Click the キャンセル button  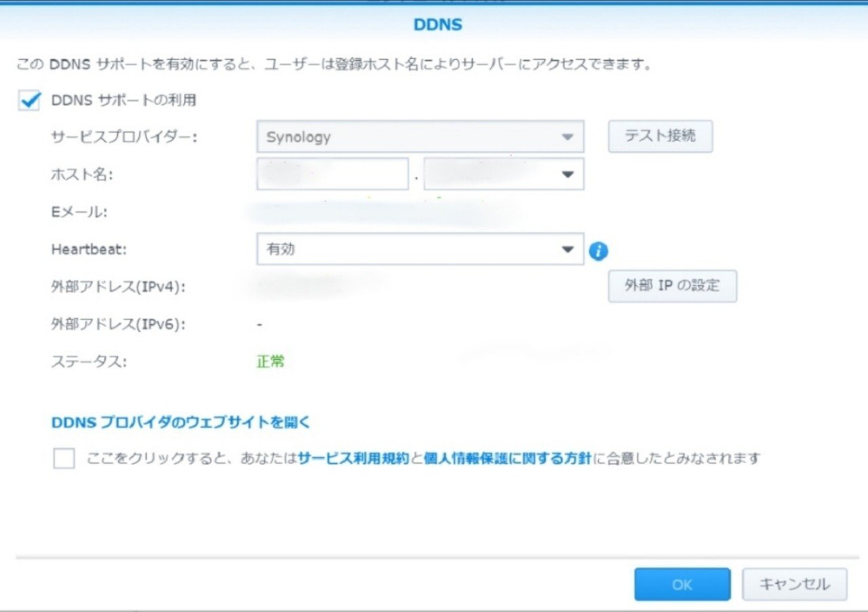[795, 584]
